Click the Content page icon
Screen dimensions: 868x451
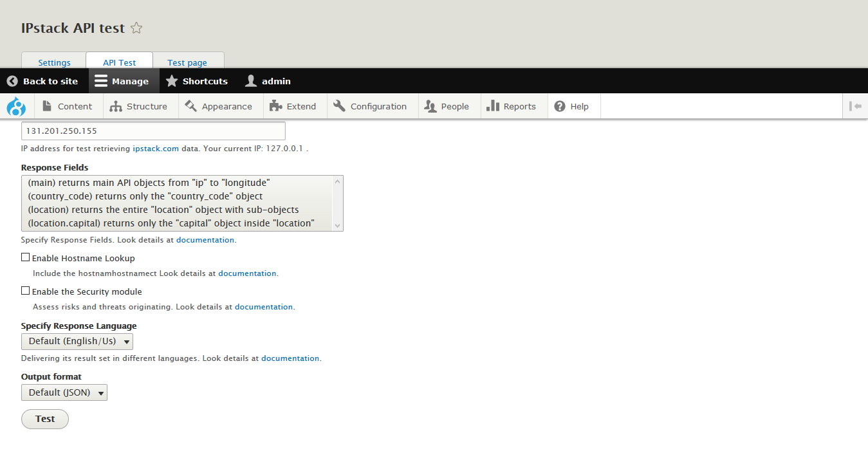pos(47,106)
